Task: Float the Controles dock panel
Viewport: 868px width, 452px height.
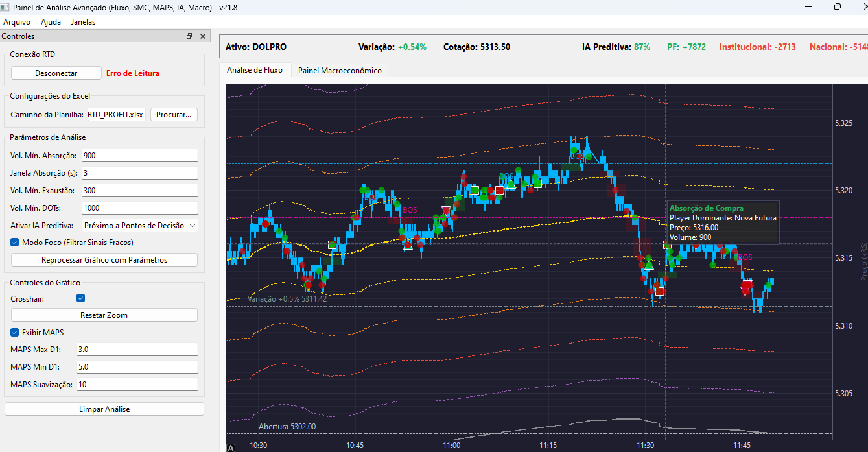Action: tap(189, 36)
